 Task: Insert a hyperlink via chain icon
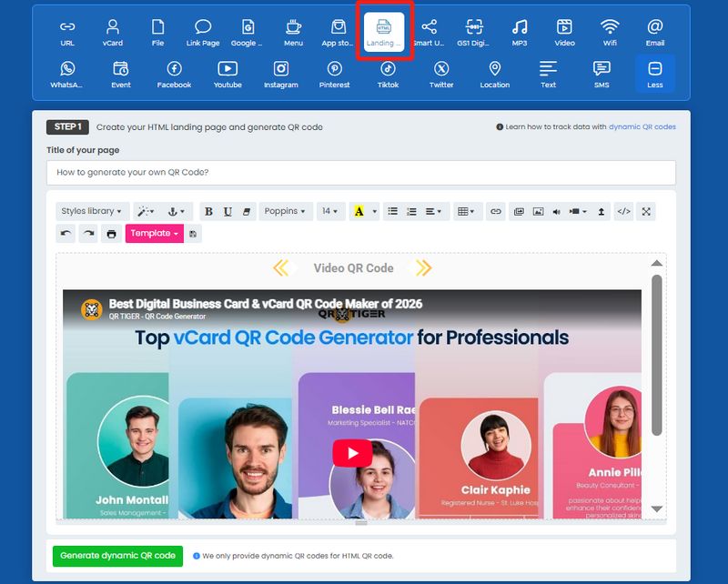pyautogui.click(x=496, y=212)
